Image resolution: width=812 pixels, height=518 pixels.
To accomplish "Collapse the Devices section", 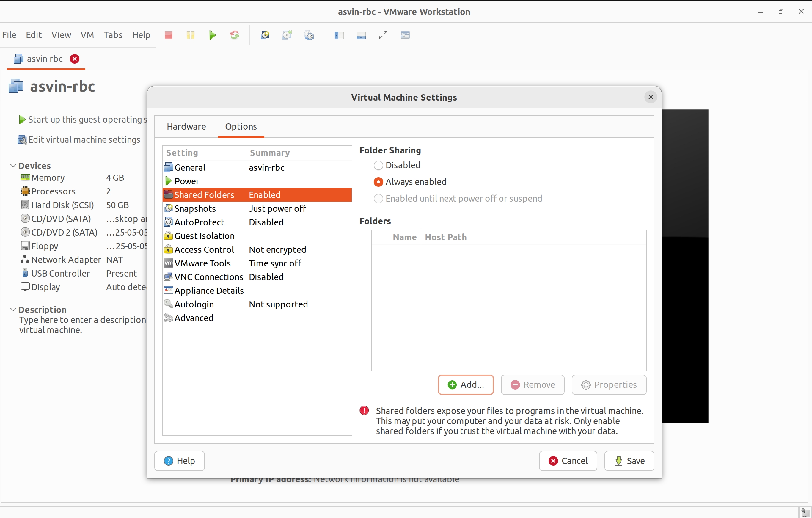I will (13, 166).
